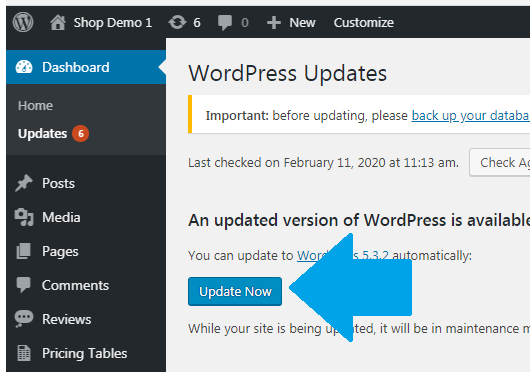Open the WordPress 5.3.2 version link

click(x=343, y=255)
